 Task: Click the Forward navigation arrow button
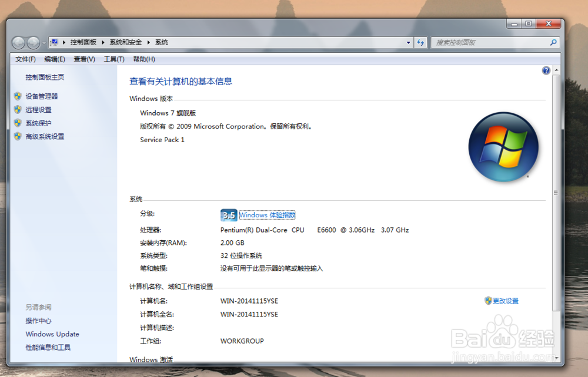pos(34,43)
